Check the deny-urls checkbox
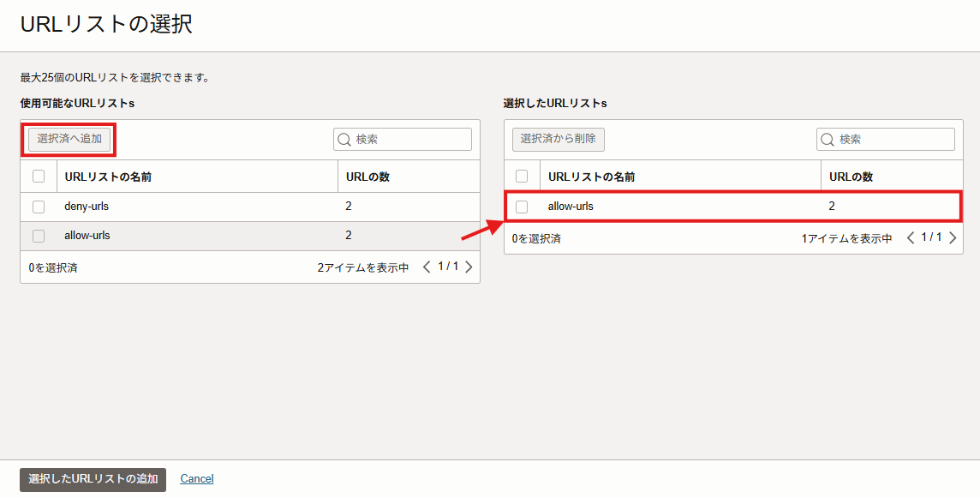The width and height of the screenshot is (980, 498). pyautogui.click(x=39, y=207)
